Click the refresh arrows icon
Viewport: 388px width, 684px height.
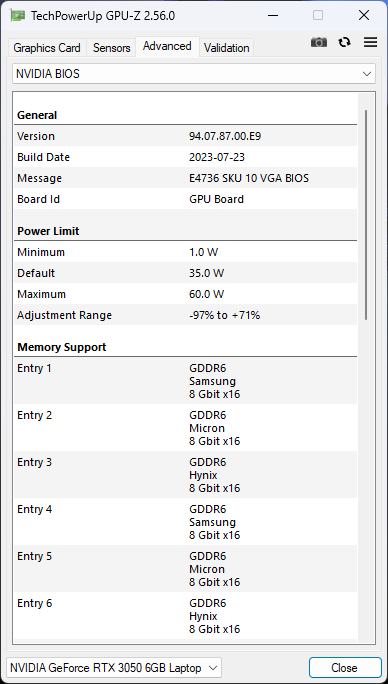coord(344,42)
